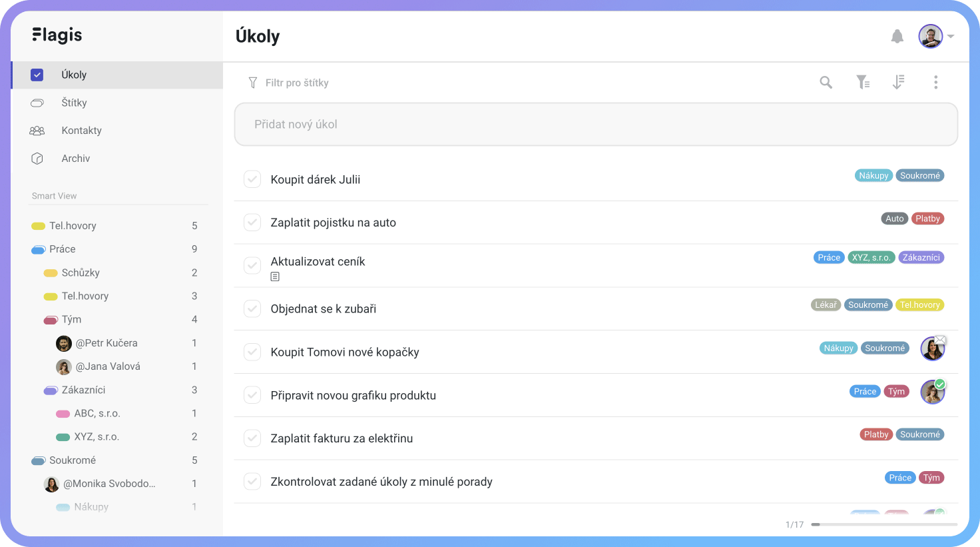Screen dimensions: 980x547
Task: Mark Koupit dárek Julii as done
Action: tap(252, 179)
